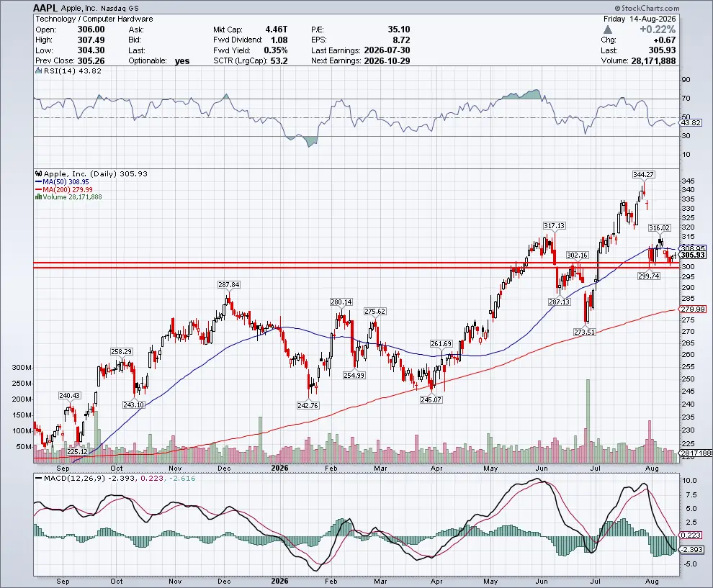Click the 0.223 MACD axis tag
This screenshot has height=588, width=713.
(x=691, y=535)
